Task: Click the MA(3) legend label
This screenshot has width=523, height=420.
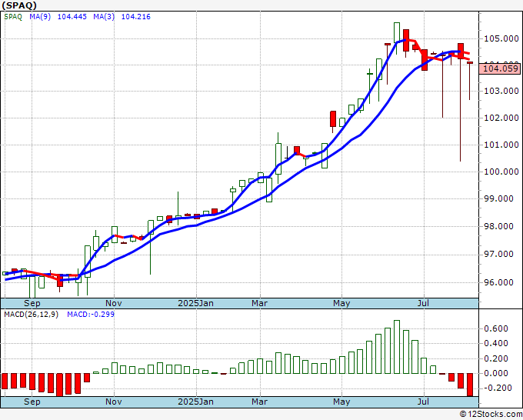Action: click(x=104, y=17)
